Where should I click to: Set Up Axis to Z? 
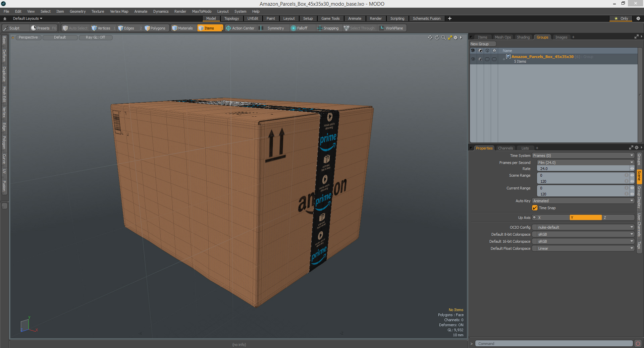tap(618, 218)
